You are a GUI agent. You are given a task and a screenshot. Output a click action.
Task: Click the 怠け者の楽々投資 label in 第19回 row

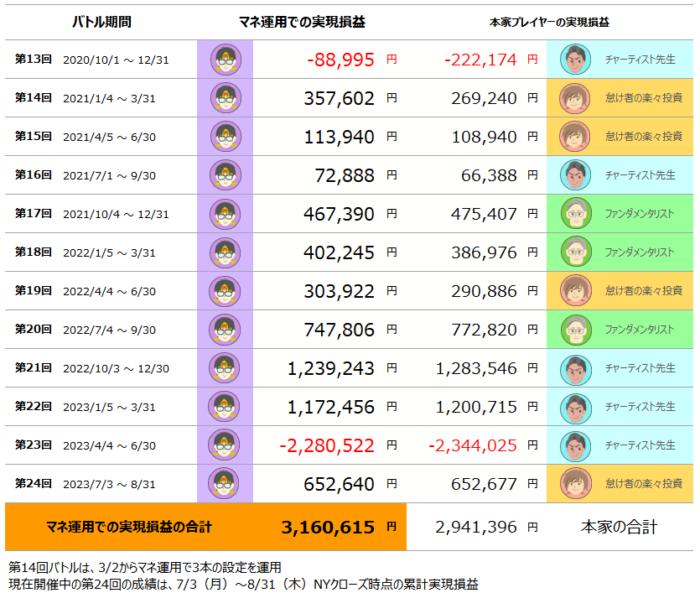tap(643, 291)
